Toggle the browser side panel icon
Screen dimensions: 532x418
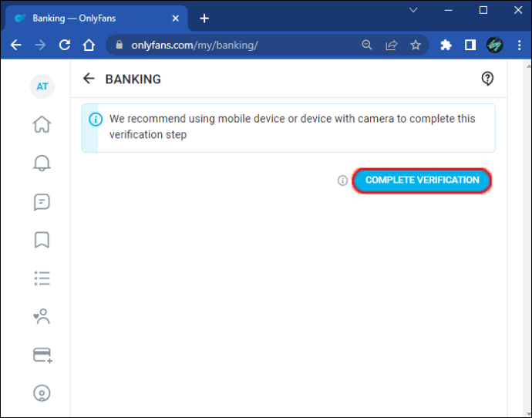(x=470, y=45)
